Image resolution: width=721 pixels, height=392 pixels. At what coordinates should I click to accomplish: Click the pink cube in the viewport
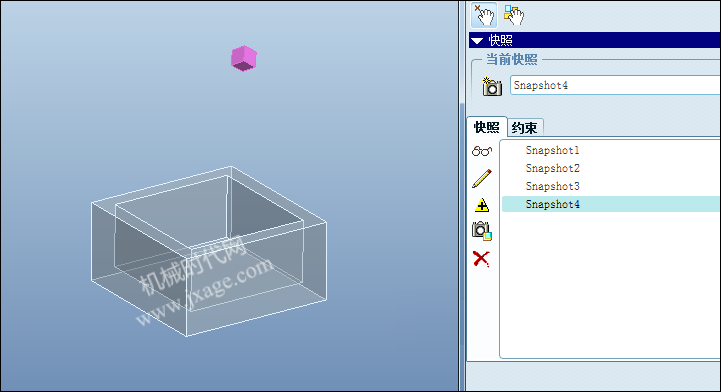244,58
